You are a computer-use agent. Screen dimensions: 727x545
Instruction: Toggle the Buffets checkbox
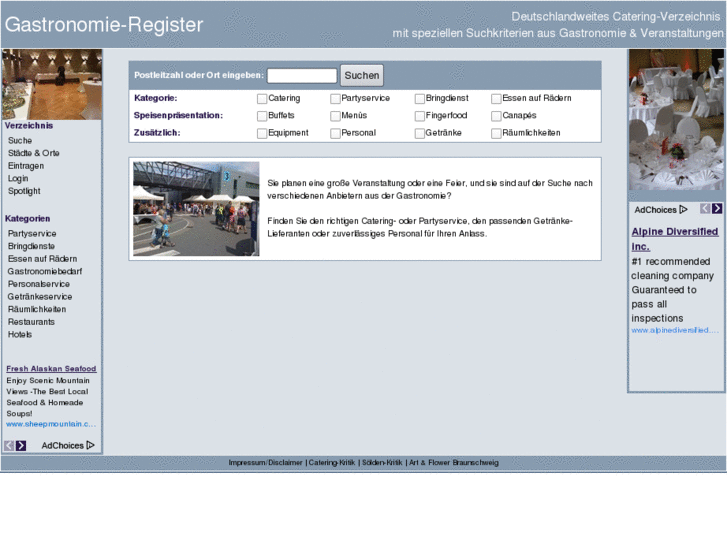pyautogui.click(x=262, y=115)
